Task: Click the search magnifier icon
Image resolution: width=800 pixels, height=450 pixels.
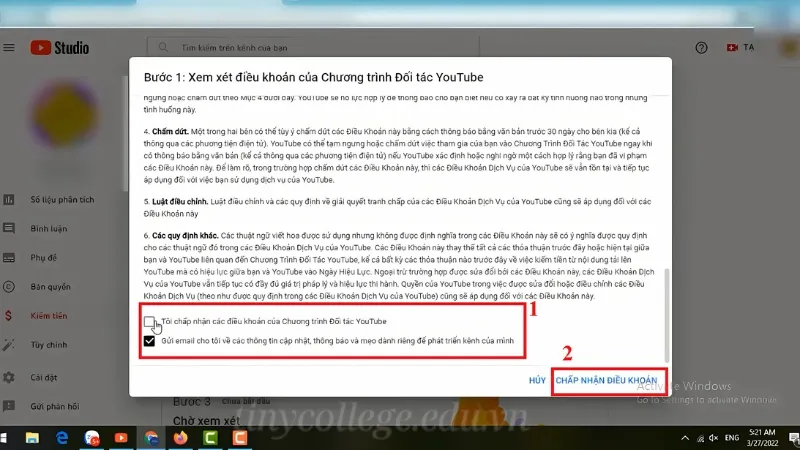Action: tap(163, 47)
